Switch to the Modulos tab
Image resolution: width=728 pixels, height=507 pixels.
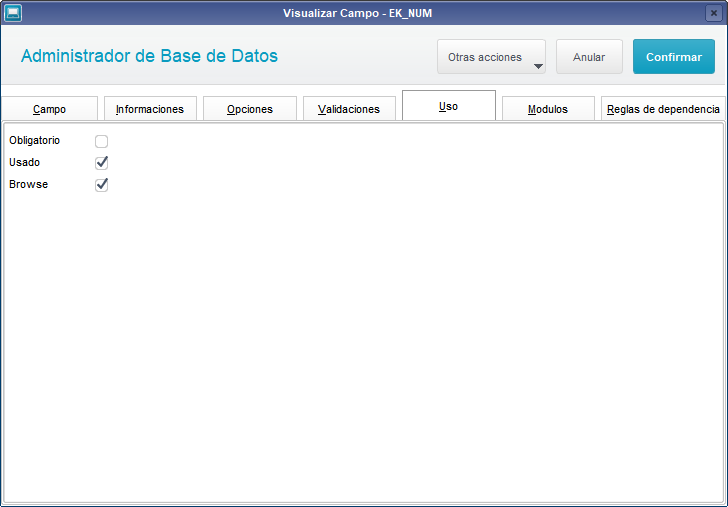pos(548,109)
